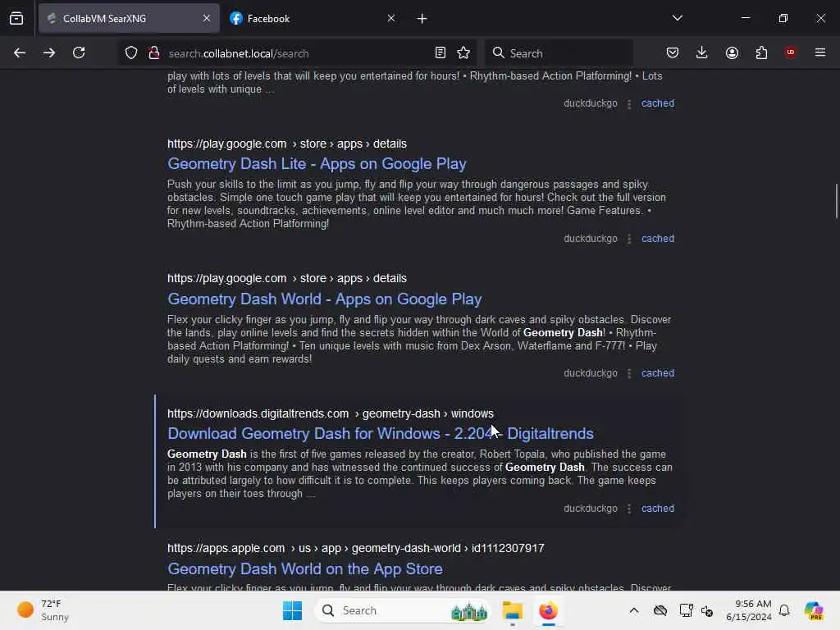The height and width of the screenshot is (630, 840).
Task: Open options dots beside Digitaltrends cached
Action: point(629,509)
